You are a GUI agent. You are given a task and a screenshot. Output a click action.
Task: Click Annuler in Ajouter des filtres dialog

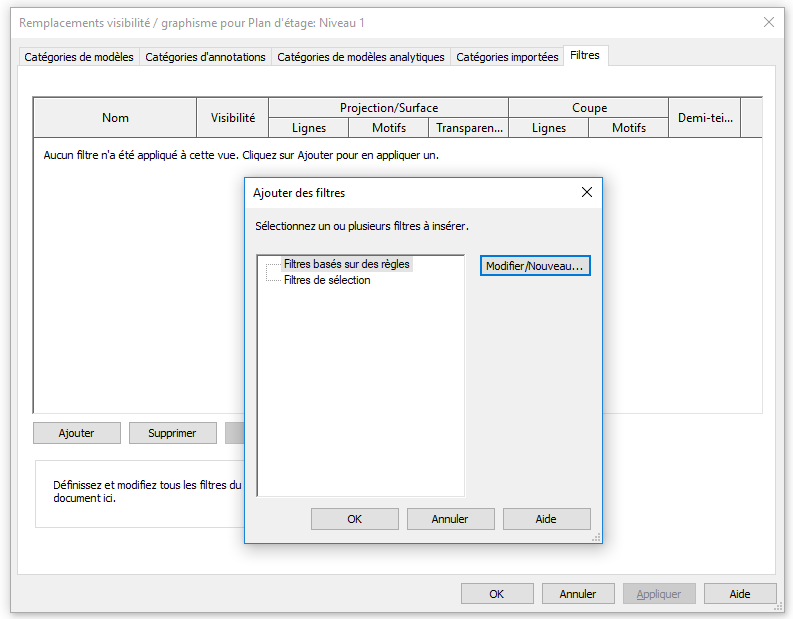[x=450, y=519]
